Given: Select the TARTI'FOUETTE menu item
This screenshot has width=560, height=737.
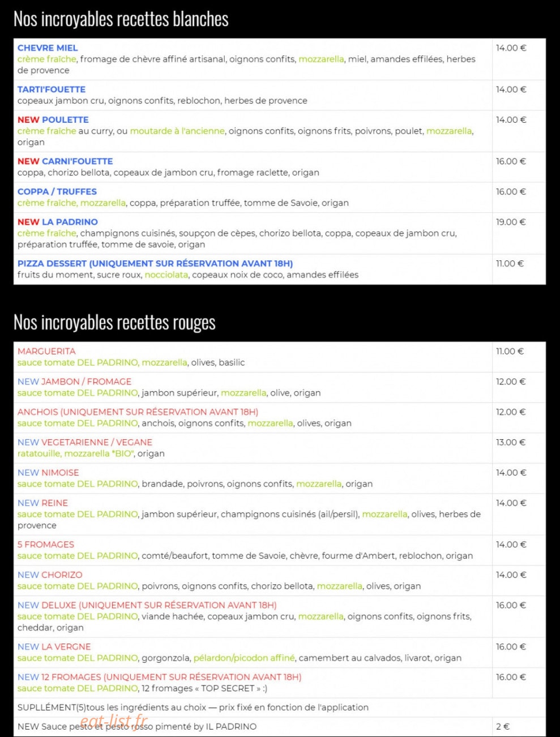Looking at the screenshot, I should pos(52,89).
